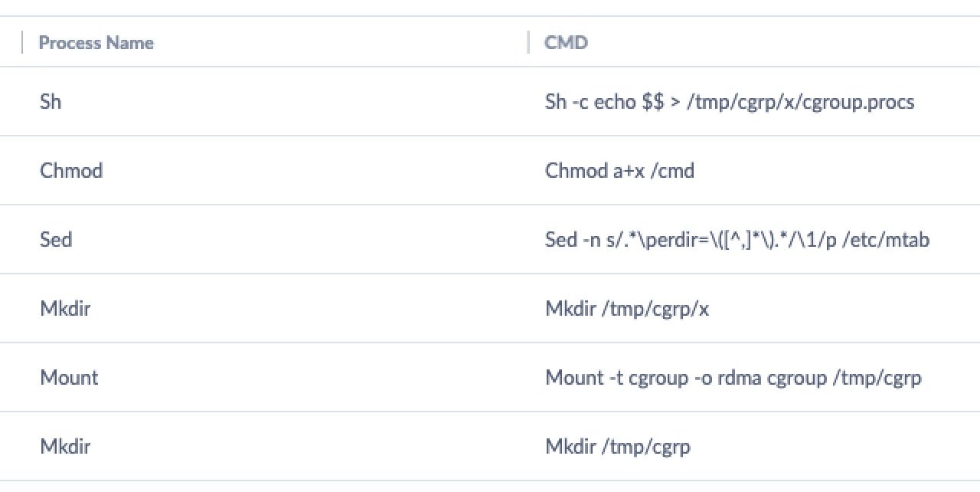The height and width of the screenshot is (492, 980).
Task: Click the Sed process name
Action: click(56, 240)
